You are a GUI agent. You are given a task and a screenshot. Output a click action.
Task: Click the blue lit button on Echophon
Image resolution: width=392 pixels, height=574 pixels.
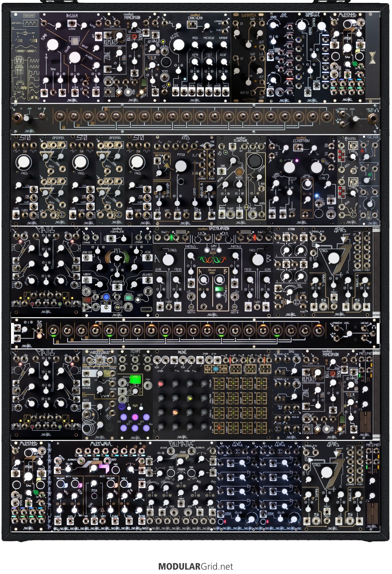[x=316, y=195]
